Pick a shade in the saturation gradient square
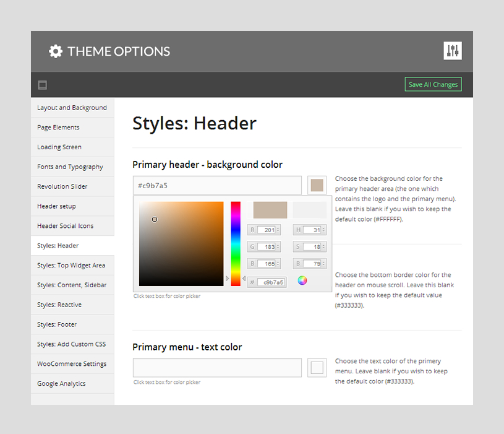This screenshot has width=504, height=434. tap(181, 243)
